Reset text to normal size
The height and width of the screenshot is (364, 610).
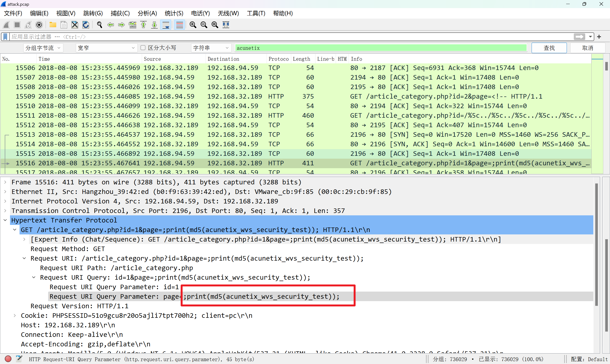pyautogui.click(x=215, y=25)
